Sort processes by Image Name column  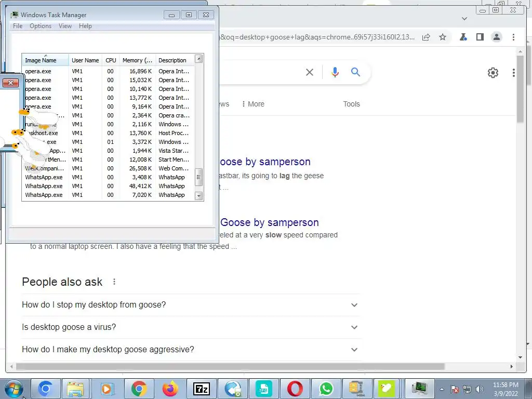pos(45,60)
